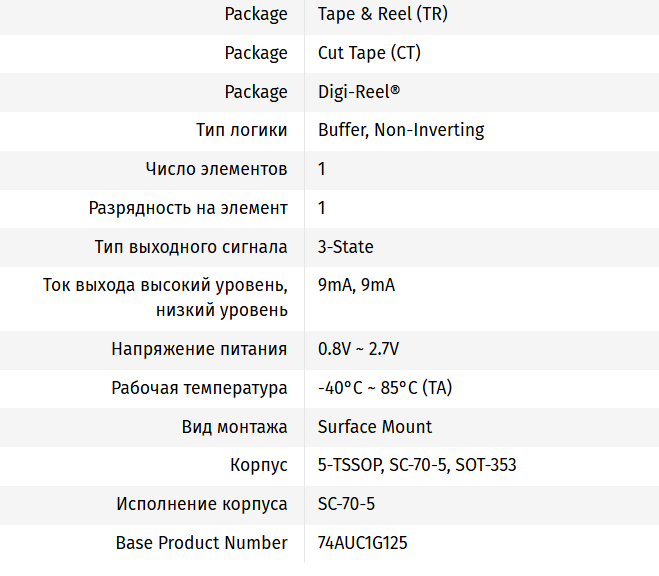
Task: Select the "-40°C ~ 85°C (TA)" temperature value
Action: [385, 388]
